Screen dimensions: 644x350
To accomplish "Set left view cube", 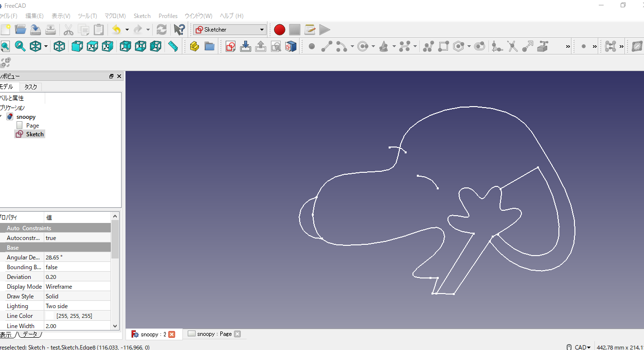I will tap(155, 46).
